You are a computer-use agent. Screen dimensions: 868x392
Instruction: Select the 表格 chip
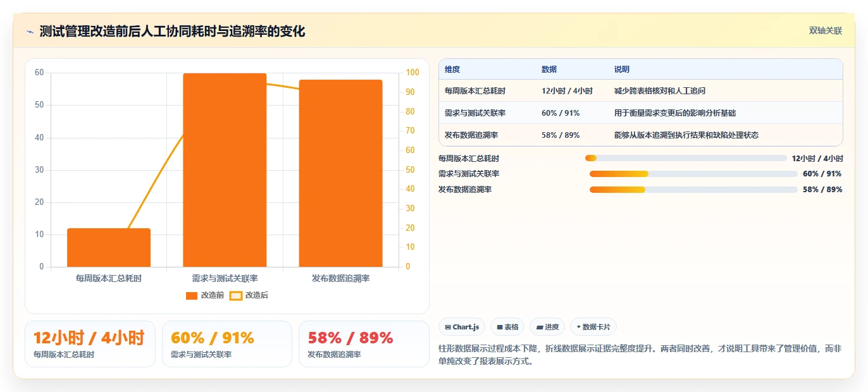click(x=507, y=327)
